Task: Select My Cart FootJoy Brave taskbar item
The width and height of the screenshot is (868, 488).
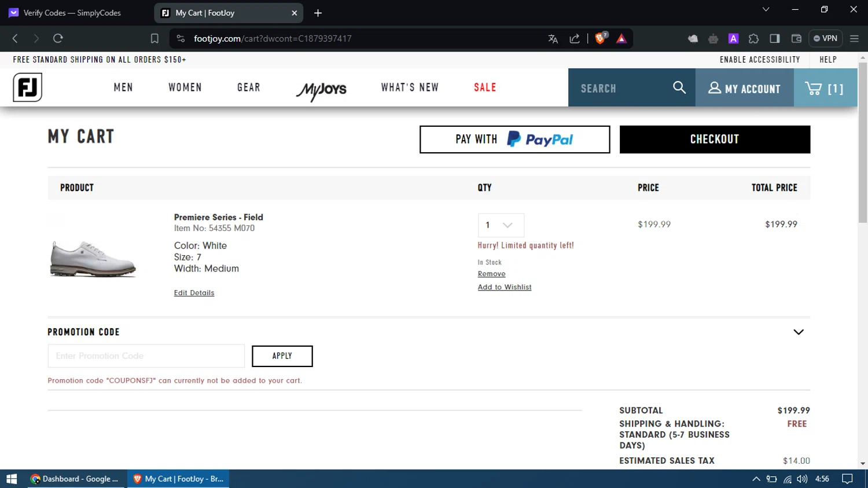Action: coord(178,479)
